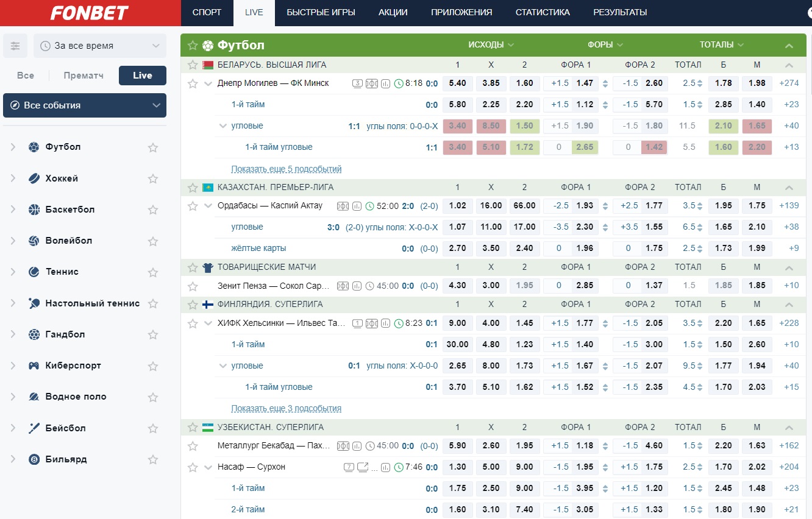The height and width of the screenshot is (519, 812).
Task: Open the АКЦИИ tab
Action: point(393,12)
